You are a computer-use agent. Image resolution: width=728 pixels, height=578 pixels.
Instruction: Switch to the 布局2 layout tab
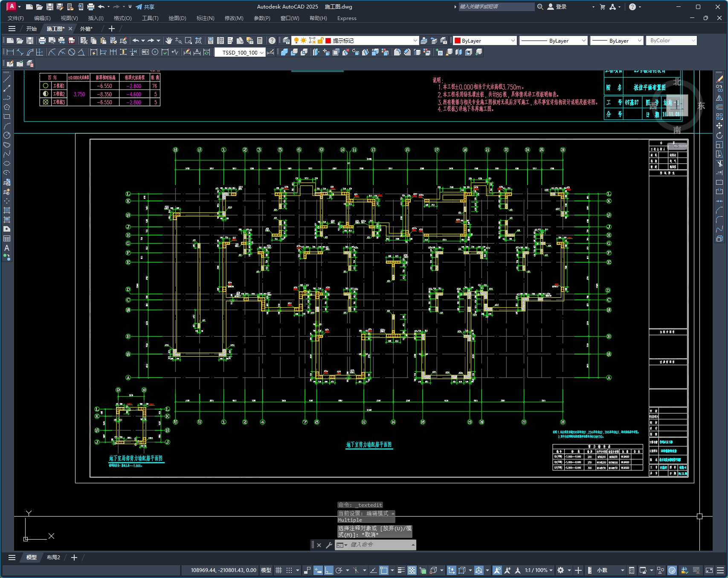tap(53, 558)
